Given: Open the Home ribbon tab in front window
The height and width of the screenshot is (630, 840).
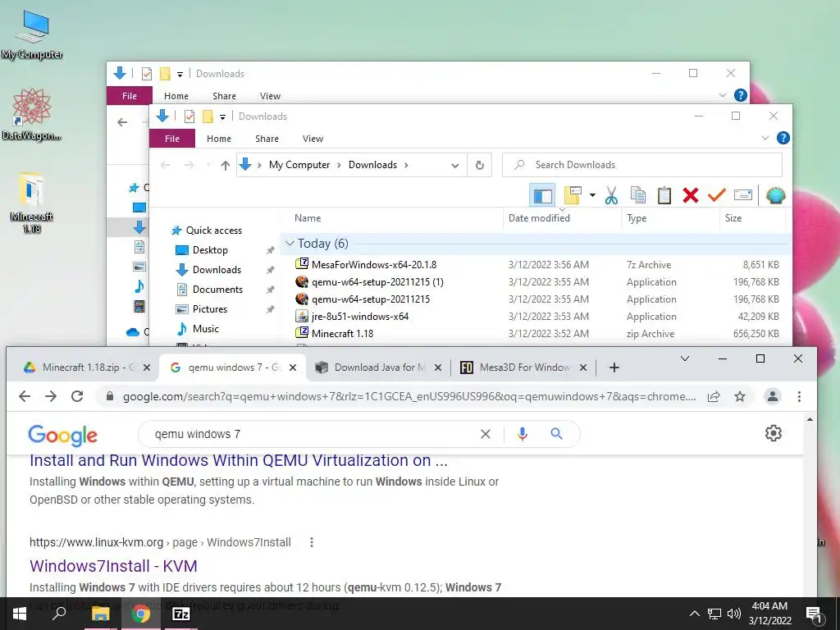Looking at the screenshot, I should click(x=219, y=138).
